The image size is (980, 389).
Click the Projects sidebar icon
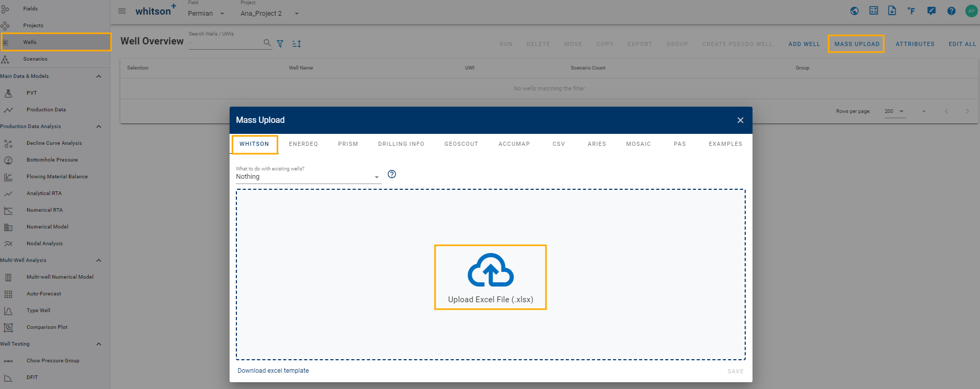[x=5, y=26]
